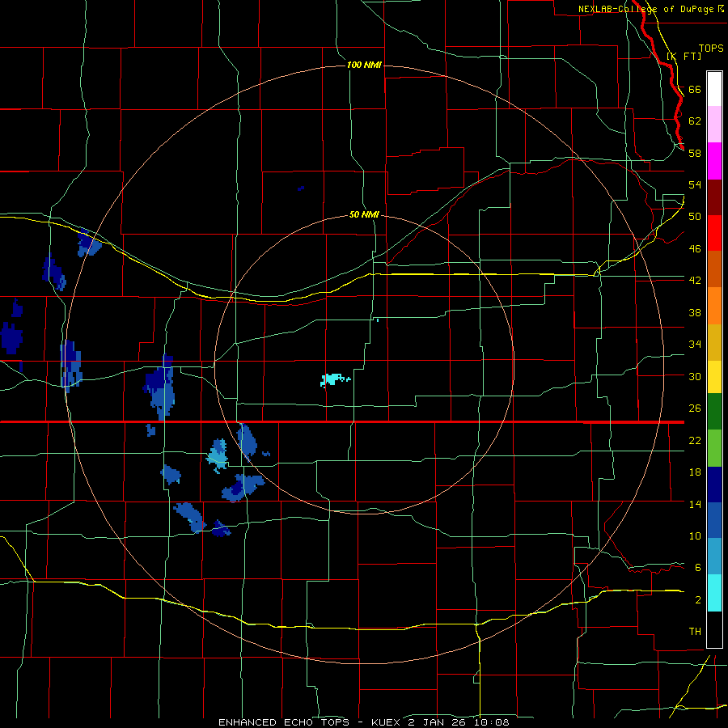Viewport: 728px width, 728px height.
Task: Click the "[K FT]" units label
Action: [x=684, y=56]
